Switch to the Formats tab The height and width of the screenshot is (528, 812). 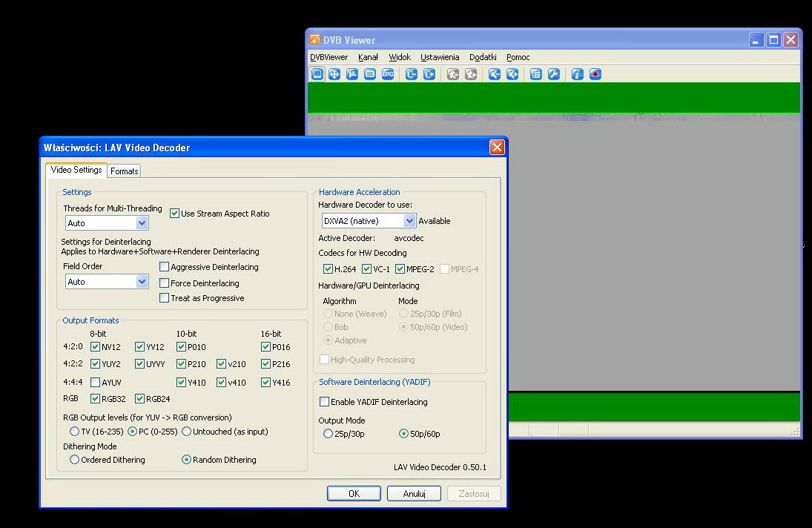pos(125,171)
